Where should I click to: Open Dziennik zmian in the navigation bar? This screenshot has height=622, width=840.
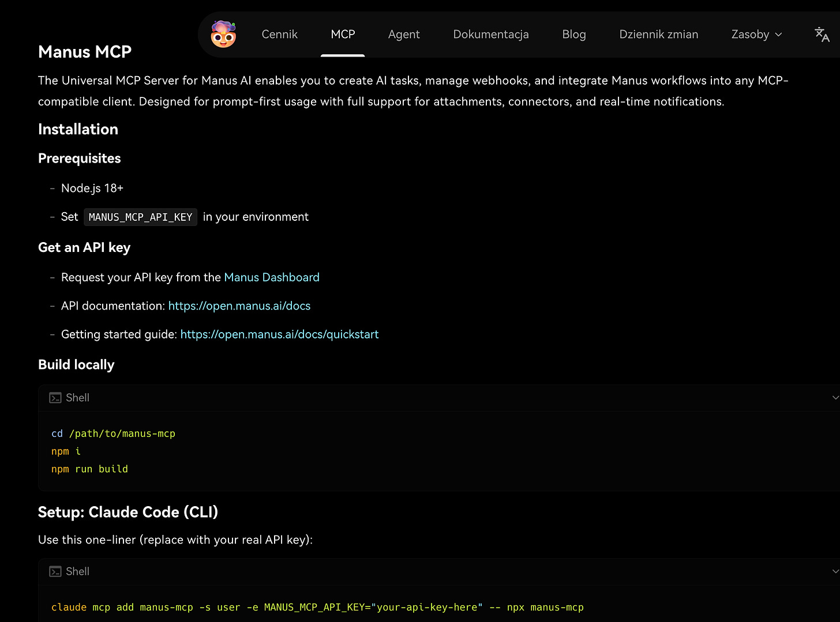[659, 34]
